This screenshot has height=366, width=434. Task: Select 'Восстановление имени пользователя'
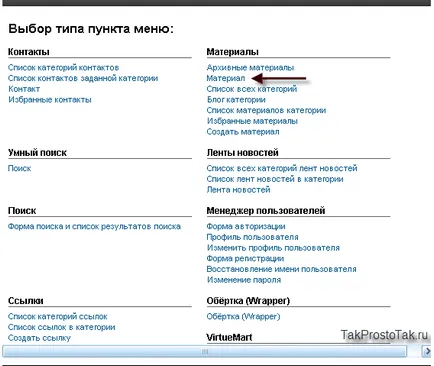[x=281, y=269]
